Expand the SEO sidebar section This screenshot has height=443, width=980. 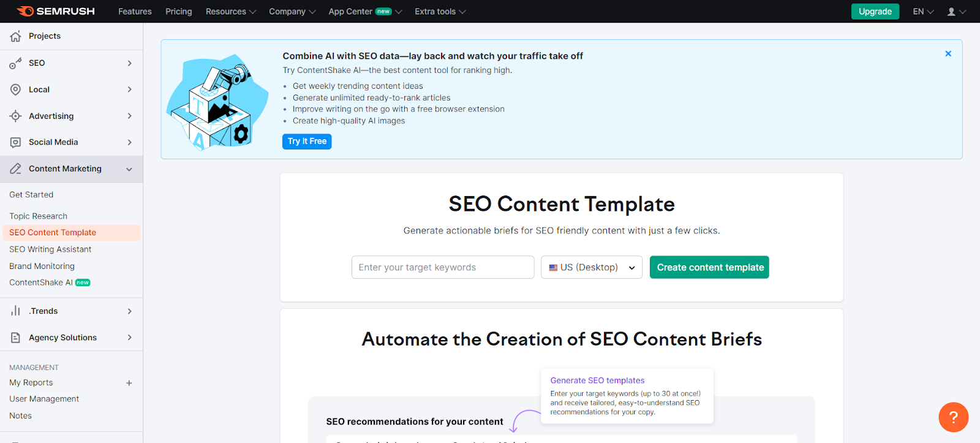click(129, 63)
